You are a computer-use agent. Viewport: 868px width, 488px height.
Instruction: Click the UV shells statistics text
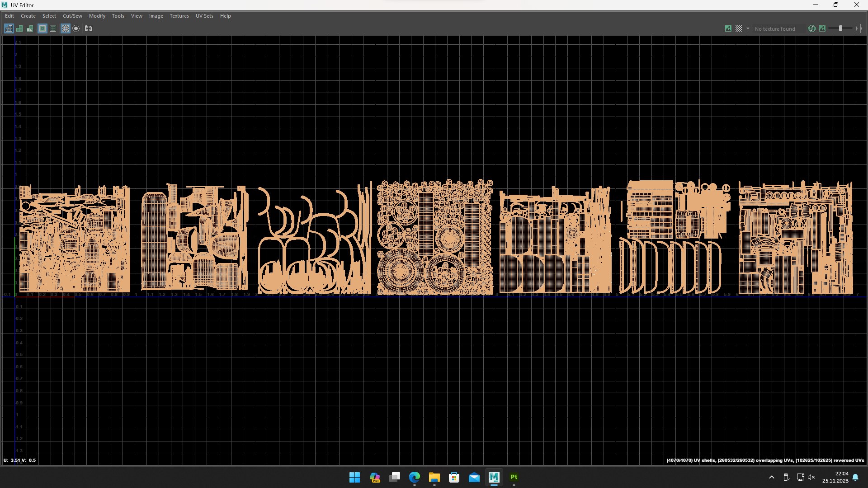[x=765, y=460]
